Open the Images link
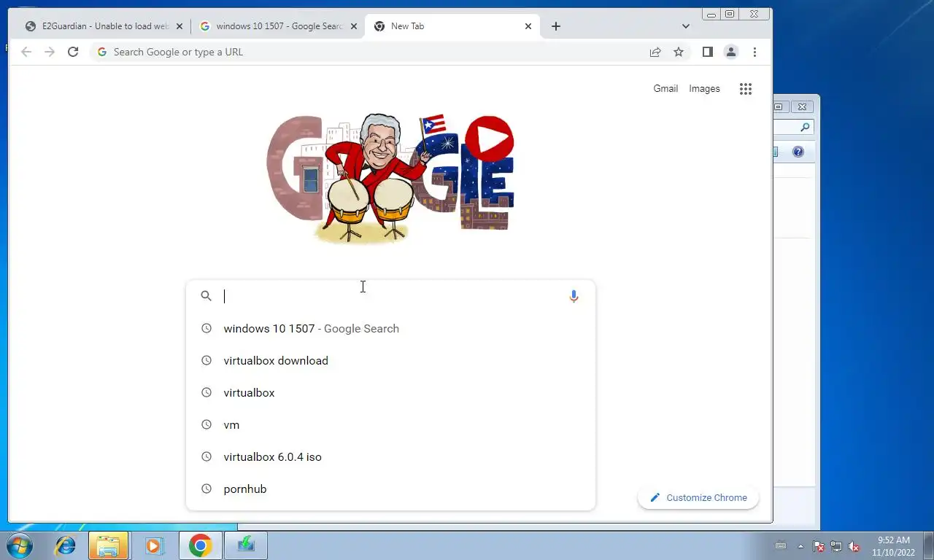 click(x=704, y=88)
